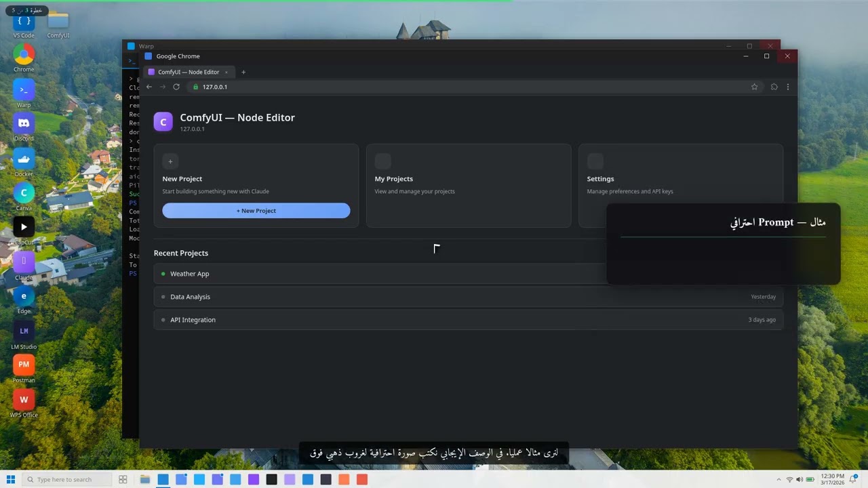Image resolution: width=868 pixels, height=488 pixels.
Task: Reload the 127.0.0.1 page
Action: [176, 87]
